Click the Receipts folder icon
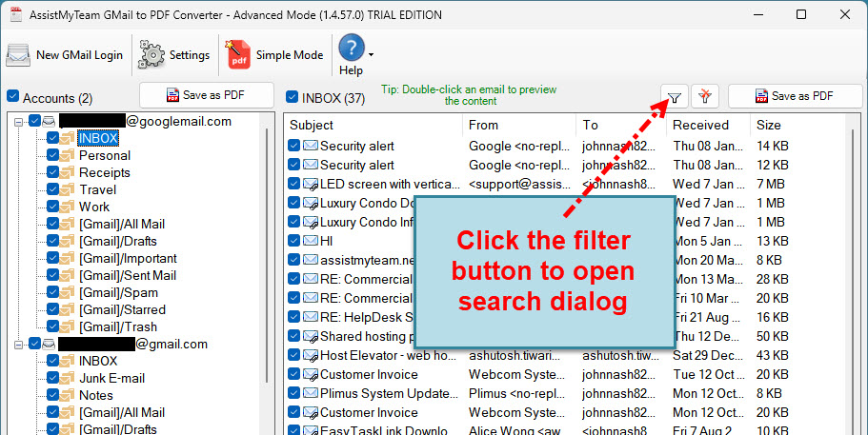 coord(68,172)
